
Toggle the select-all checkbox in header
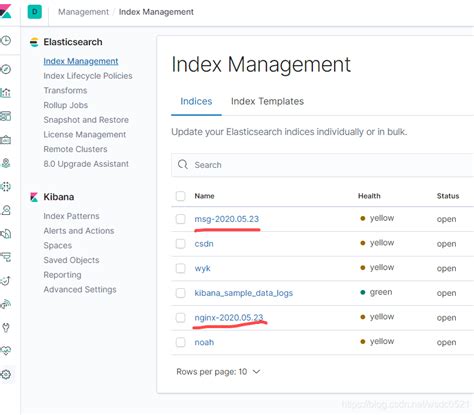coord(181,196)
